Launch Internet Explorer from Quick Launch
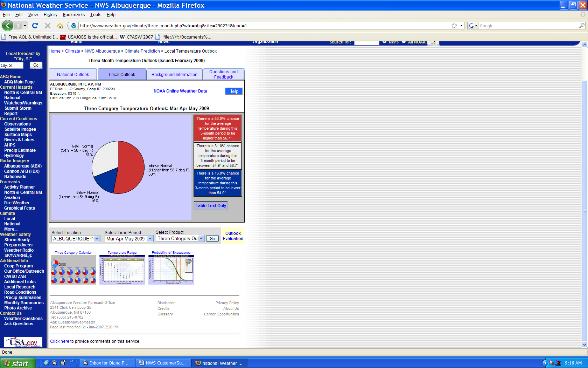 click(x=46, y=363)
